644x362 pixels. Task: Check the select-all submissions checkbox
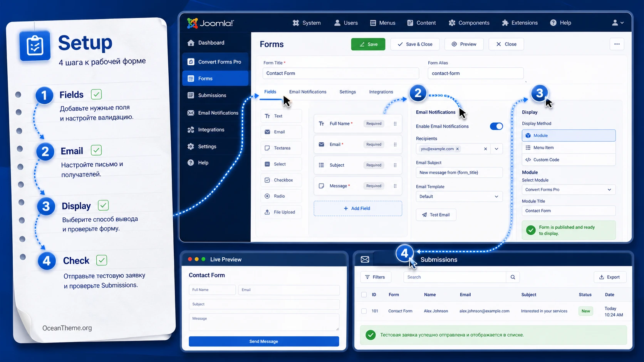point(364,295)
